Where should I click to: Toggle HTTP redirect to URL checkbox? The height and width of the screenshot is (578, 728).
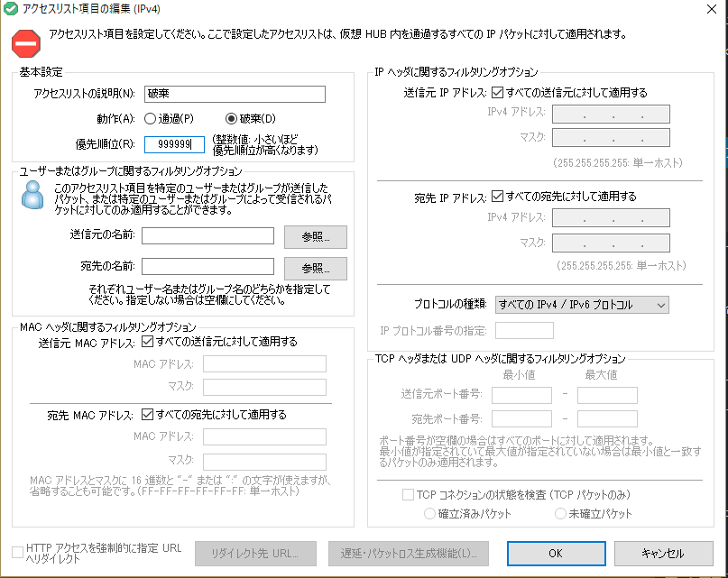click(x=18, y=551)
